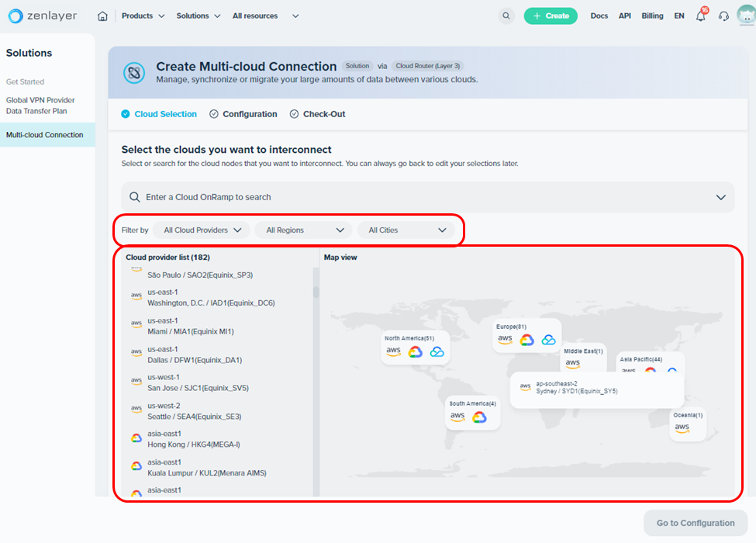Click the AWS icon in Europe card

click(x=505, y=340)
